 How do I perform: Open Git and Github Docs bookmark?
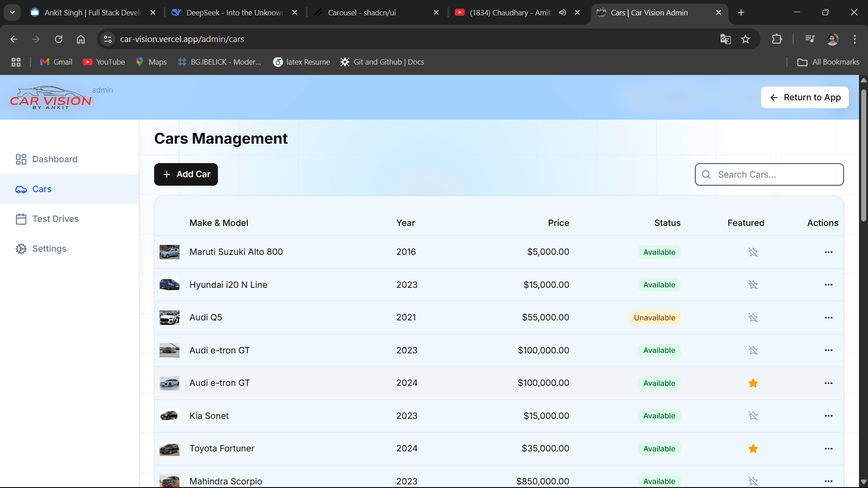pos(382,62)
